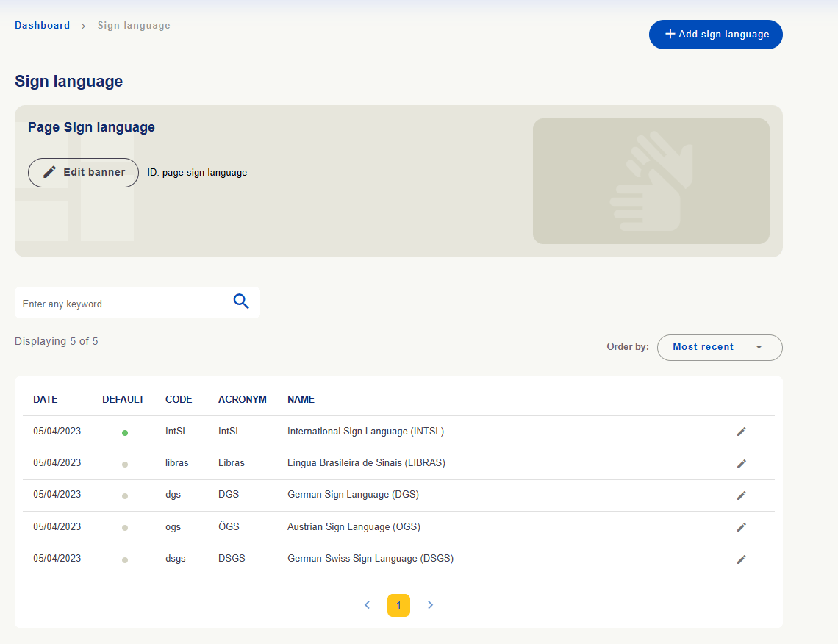Click the ÖGS acronym cell
This screenshot has width=838, height=644.
point(229,526)
